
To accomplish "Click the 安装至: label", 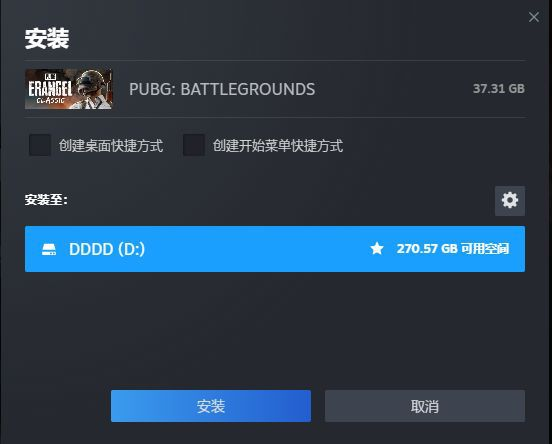I will tap(46, 200).
